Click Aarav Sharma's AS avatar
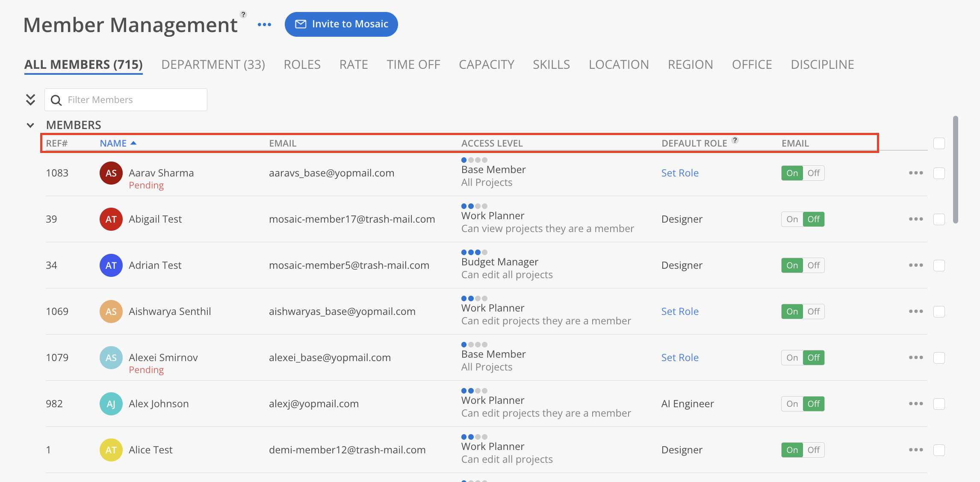Image resolution: width=980 pixels, height=482 pixels. (x=111, y=173)
